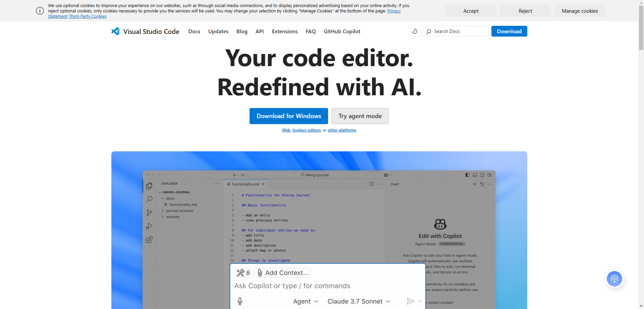Follow the other platforms link

pyautogui.click(x=342, y=130)
